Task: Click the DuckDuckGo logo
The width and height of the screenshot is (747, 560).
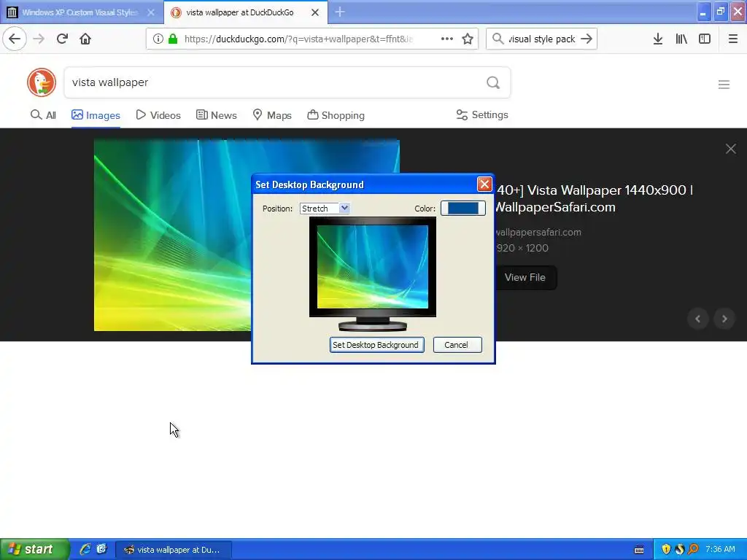Action: (x=42, y=82)
